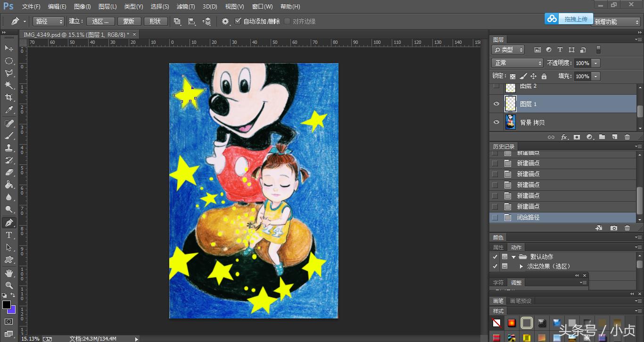Viewport: 644px width, 342px height.
Task: Hide the 背景 拷贝 layer
Action: [496, 122]
